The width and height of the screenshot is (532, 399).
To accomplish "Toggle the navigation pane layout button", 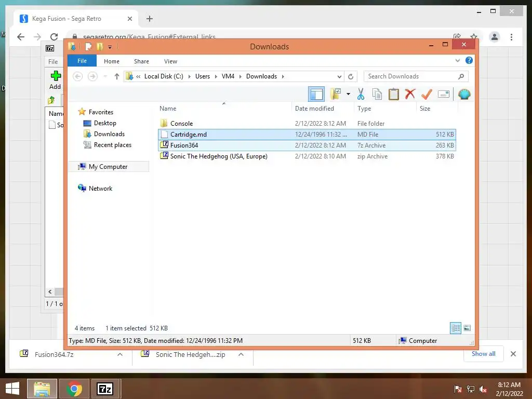I will click(x=316, y=94).
